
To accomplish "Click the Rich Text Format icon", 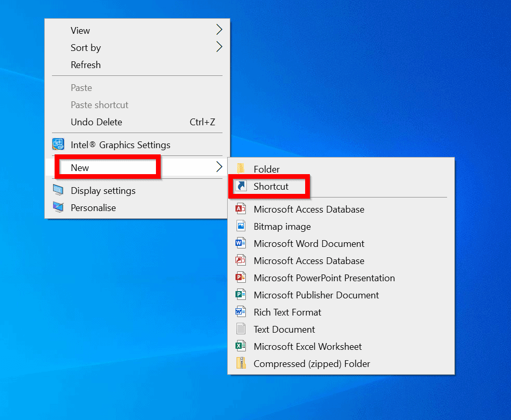I will tap(241, 312).
